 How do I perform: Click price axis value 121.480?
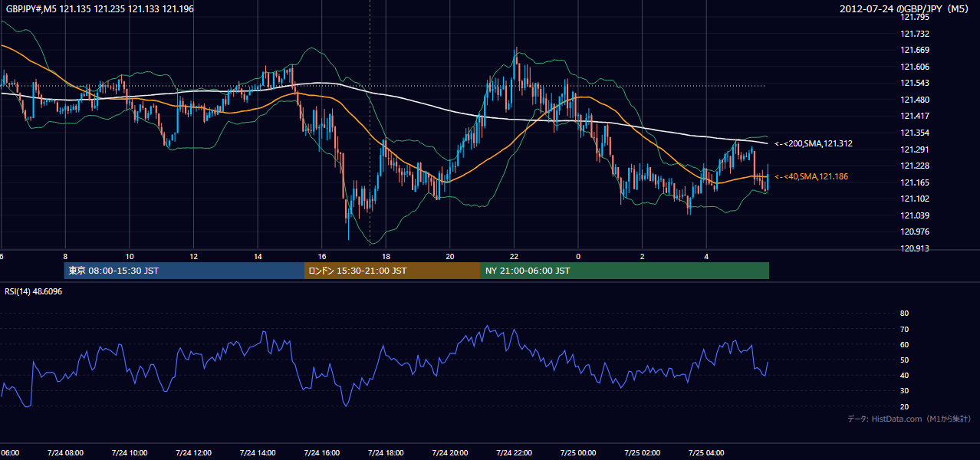click(914, 100)
